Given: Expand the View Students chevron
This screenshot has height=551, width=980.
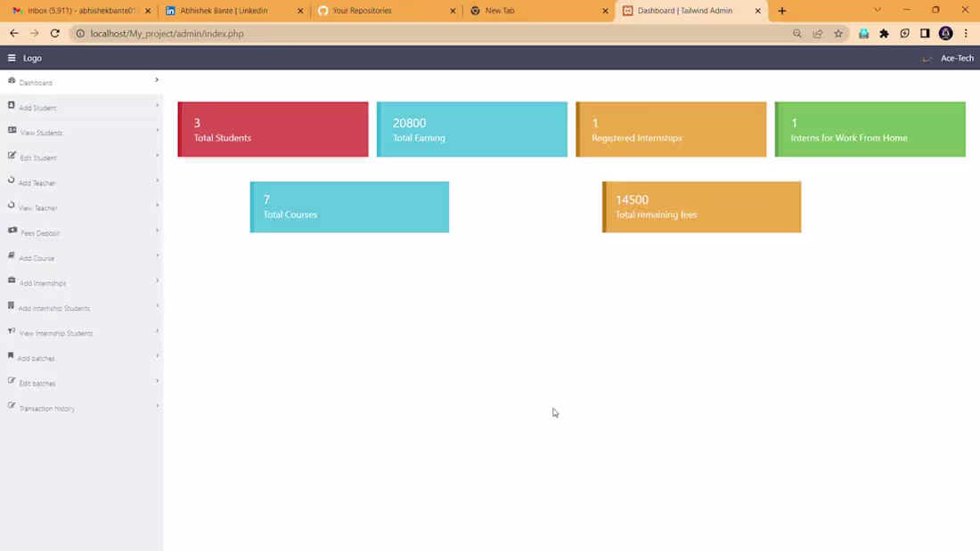Looking at the screenshot, I should (157, 130).
